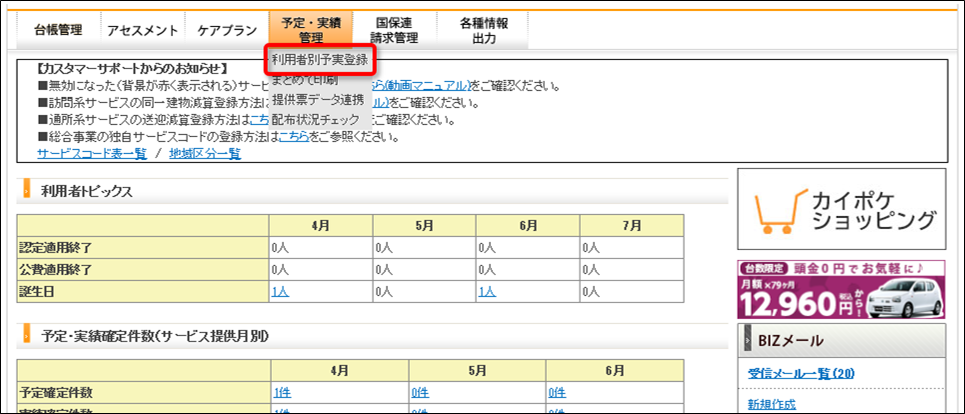The image size is (965, 414).
Task: Open 受信メール一覧 (20) in BIZメール
Action: click(801, 373)
